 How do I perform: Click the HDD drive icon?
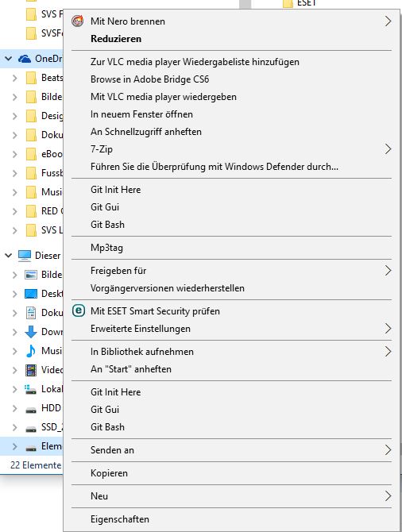[x=31, y=410]
